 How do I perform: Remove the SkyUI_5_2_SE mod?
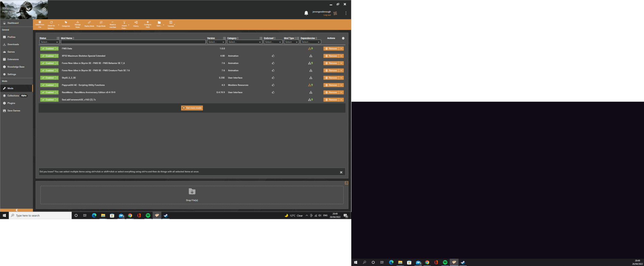[331, 78]
